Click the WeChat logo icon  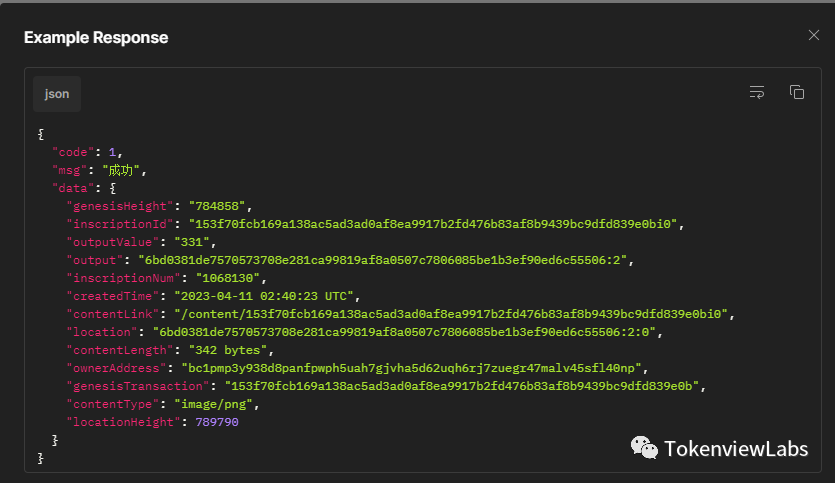(644, 447)
